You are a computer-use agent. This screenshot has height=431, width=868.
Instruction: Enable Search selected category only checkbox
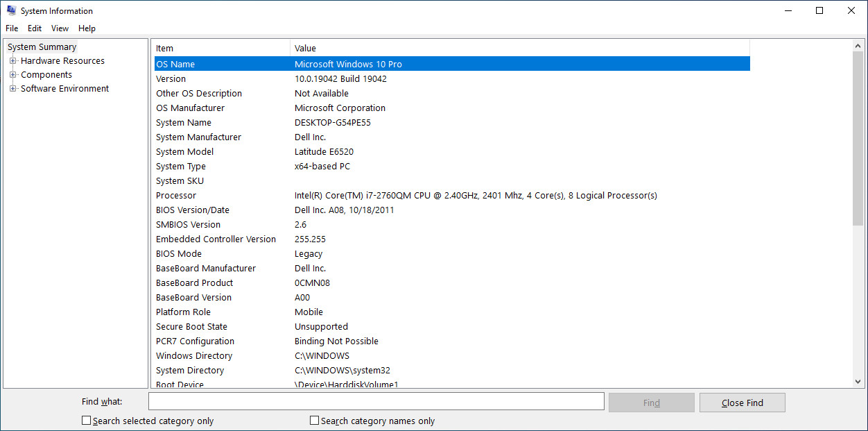pyautogui.click(x=87, y=421)
